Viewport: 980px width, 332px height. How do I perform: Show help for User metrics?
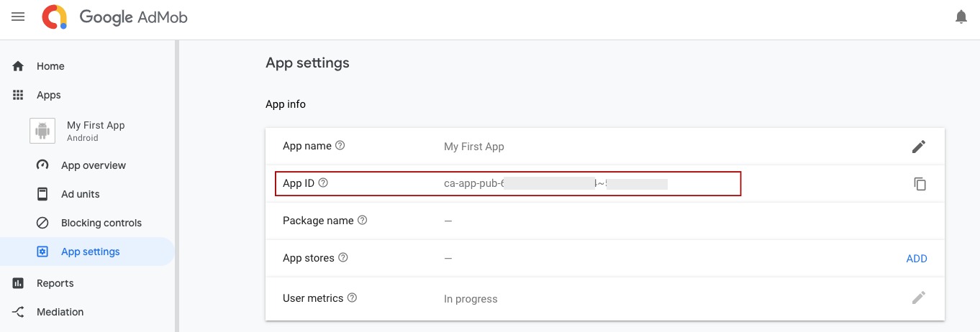(x=352, y=298)
